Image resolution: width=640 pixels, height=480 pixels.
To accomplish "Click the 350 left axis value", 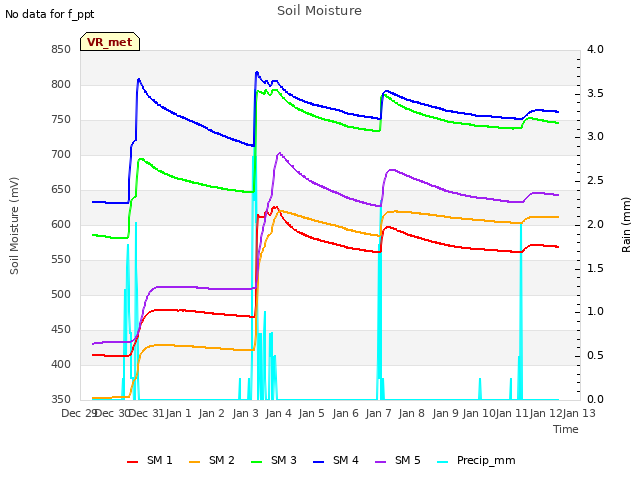I will 61,400.
